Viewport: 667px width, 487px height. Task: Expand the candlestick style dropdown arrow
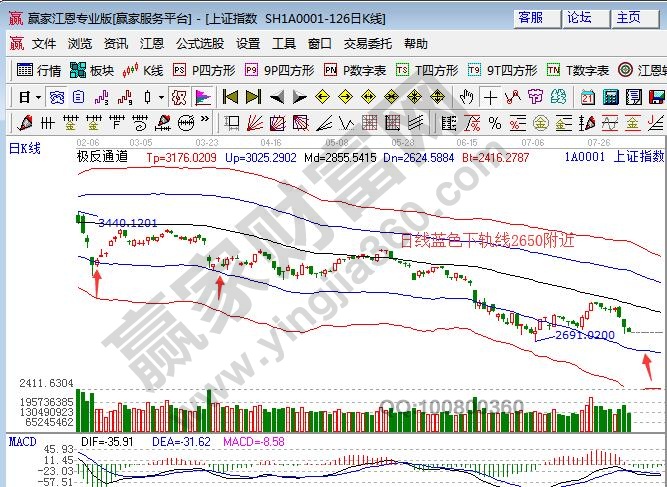161,97
